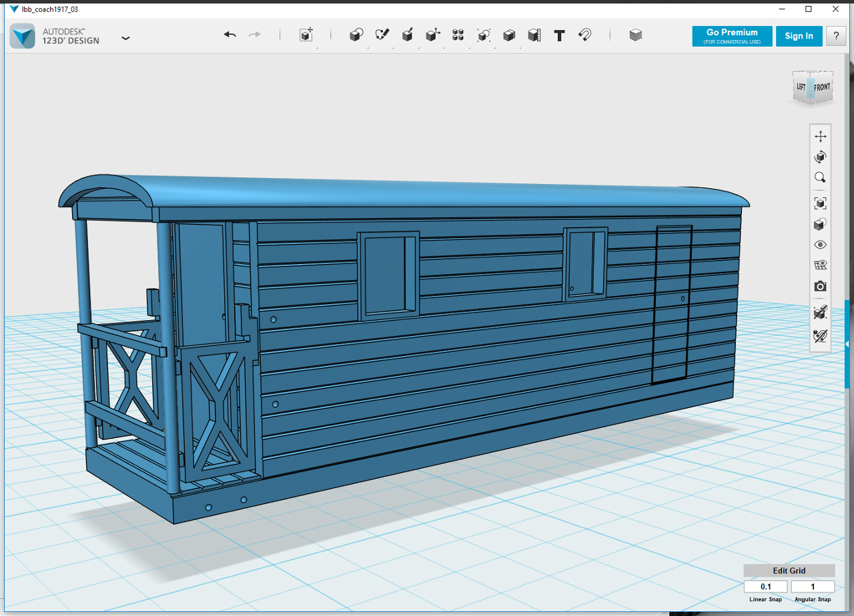The image size is (854, 616).
Task: Open the Construct tool
Action: [408, 35]
